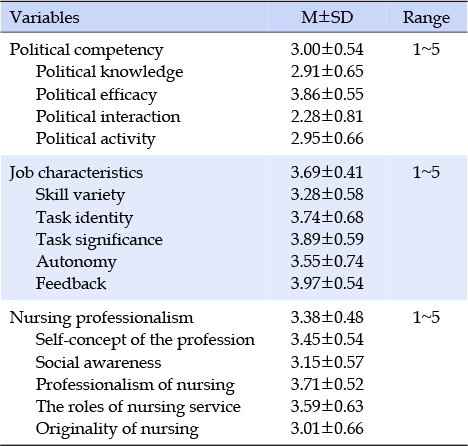Select the Political interaction row label

tap(108, 117)
